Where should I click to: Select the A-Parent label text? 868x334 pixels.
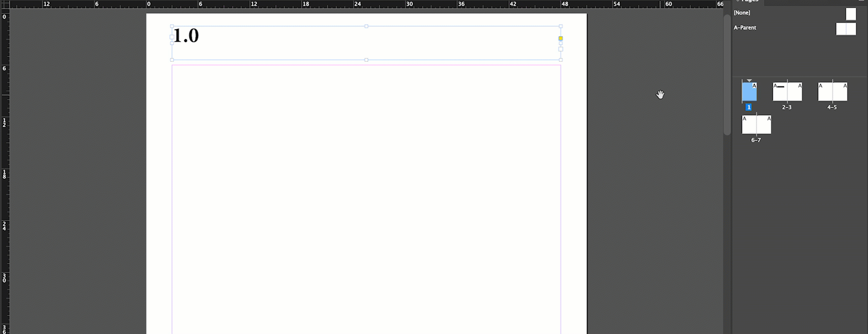click(745, 28)
